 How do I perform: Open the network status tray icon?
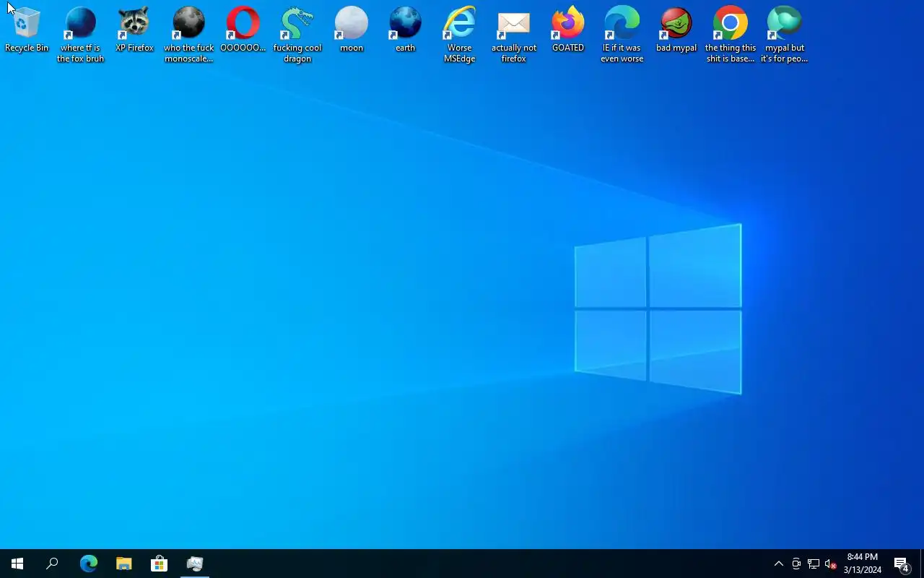pos(814,564)
